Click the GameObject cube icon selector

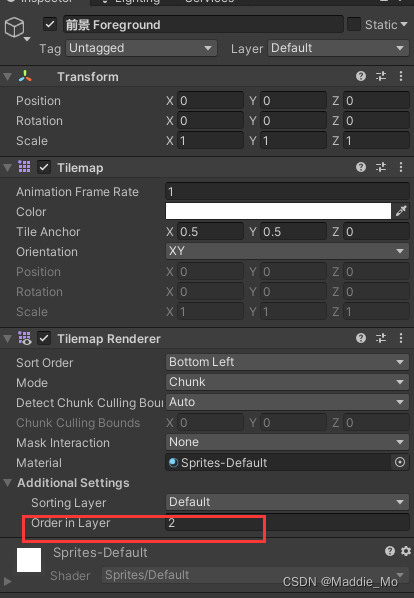pos(15,29)
